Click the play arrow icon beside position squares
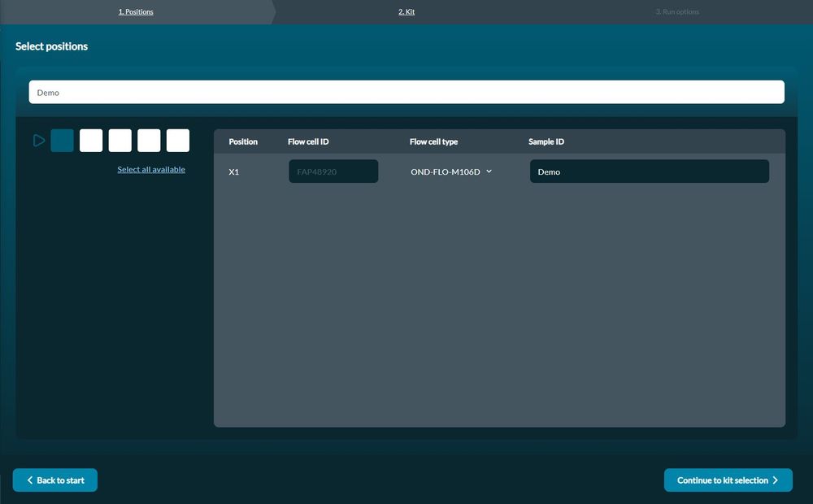The height and width of the screenshot is (504, 813). tap(39, 141)
